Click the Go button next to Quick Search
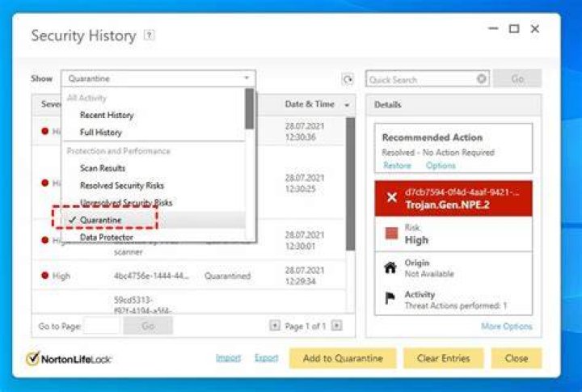582x392 pixels. 517,78
